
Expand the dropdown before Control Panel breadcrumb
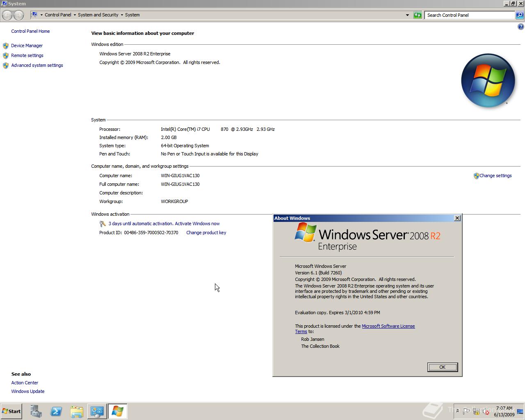click(x=41, y=15)
